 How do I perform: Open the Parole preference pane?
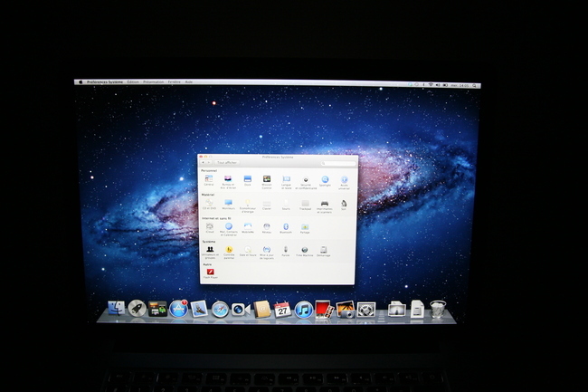click(286, 252)
